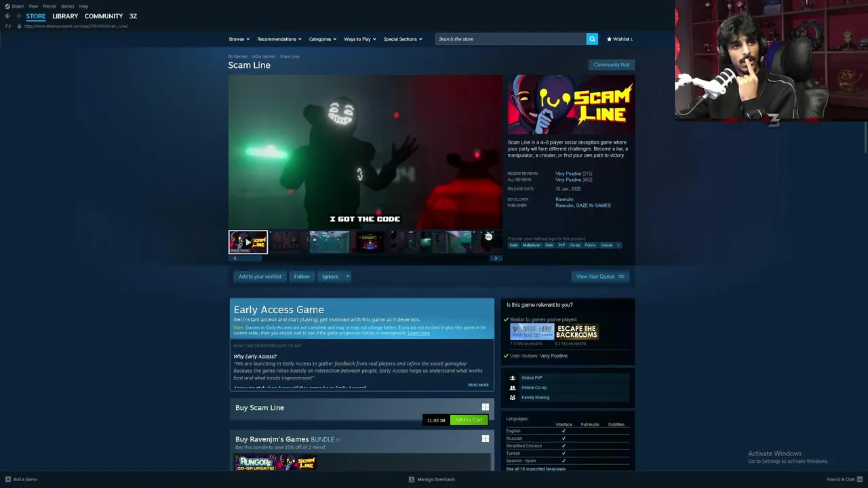
Task: Open the Co-op tag
Action: click(574, 245)
